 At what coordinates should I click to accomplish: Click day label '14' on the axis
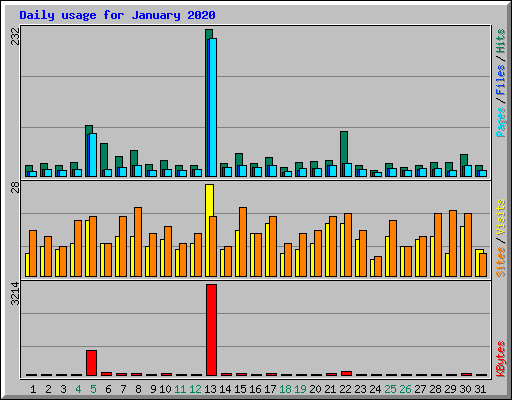tap(225, 389)
